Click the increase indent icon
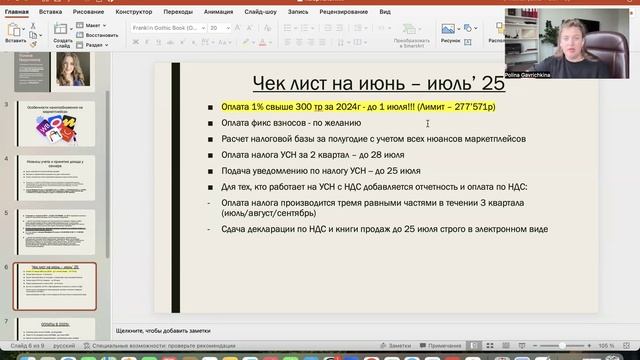This screenshot has width=640, height=360. point(340,28)
